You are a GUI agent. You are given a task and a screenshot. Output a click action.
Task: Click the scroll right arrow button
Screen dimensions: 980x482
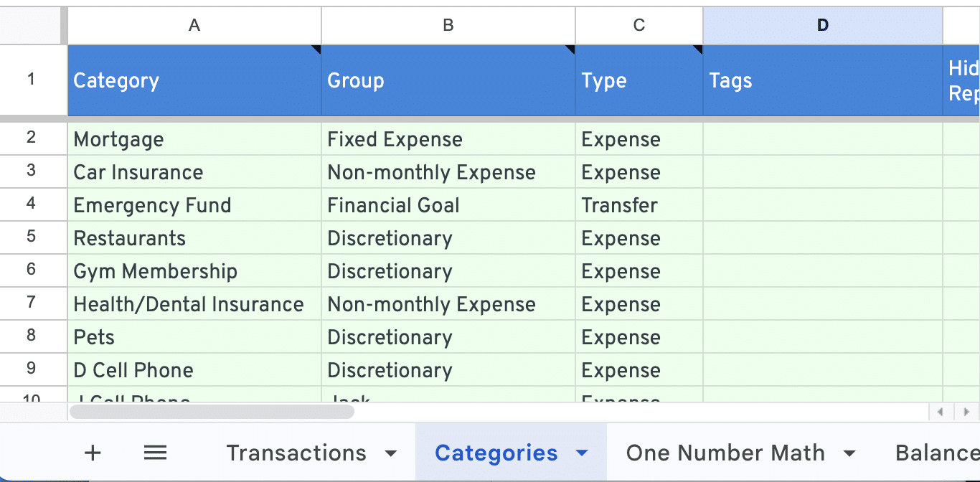click(966, 412)
